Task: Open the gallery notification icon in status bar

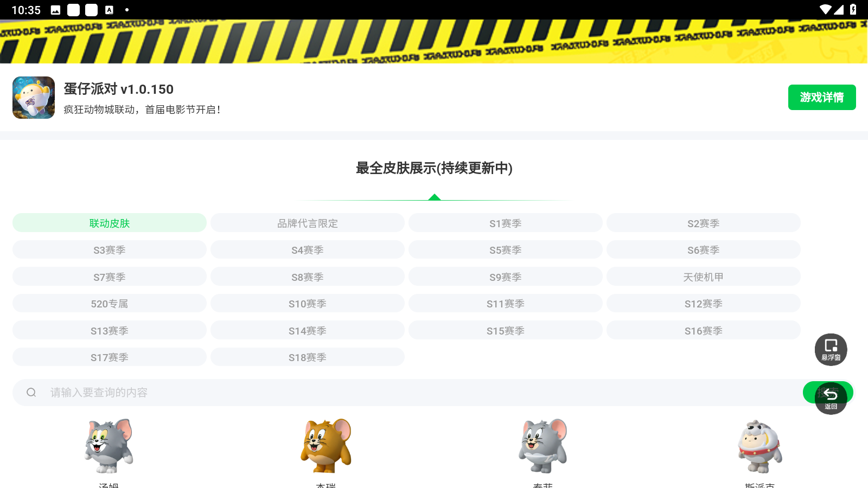Action: coord(55,10)
